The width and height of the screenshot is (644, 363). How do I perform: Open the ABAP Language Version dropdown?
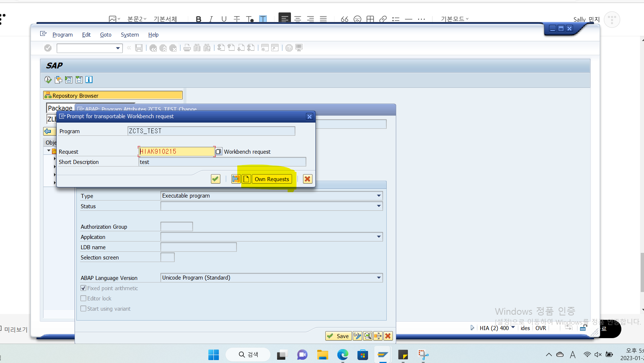click(379, 278)
